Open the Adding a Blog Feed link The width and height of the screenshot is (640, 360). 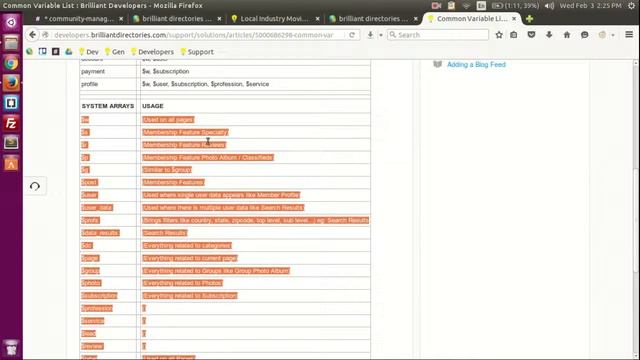coord(476,64)
